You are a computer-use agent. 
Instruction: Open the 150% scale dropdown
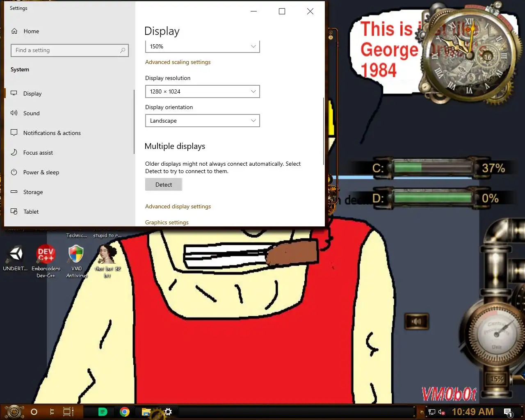pyautogui.click(x=203, y=46)
